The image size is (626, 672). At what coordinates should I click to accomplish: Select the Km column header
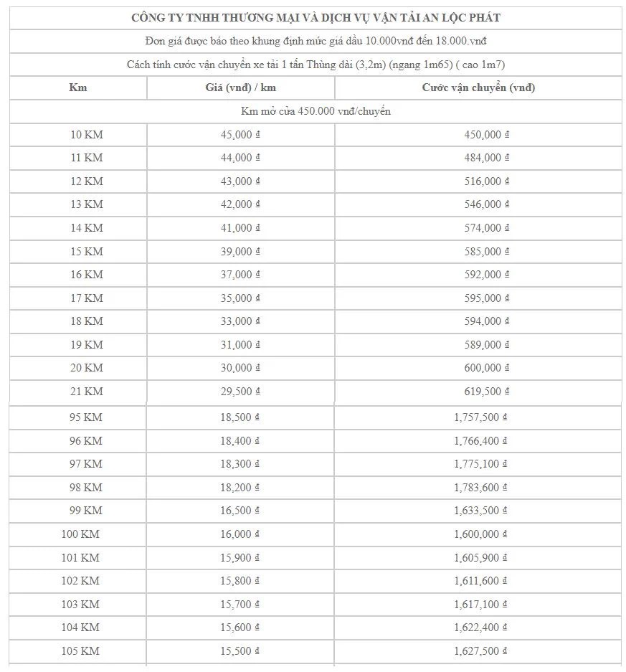click(x=78, y=88)
